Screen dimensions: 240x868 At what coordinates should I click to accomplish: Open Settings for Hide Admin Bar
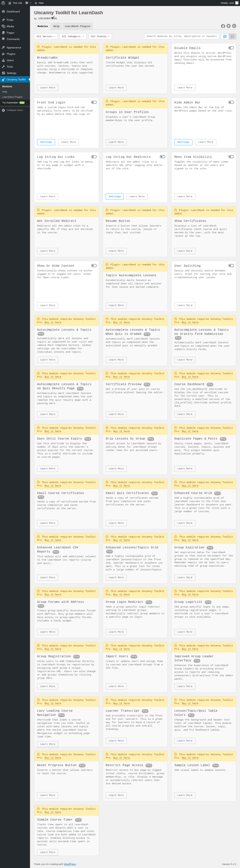[x=183, y=142]
